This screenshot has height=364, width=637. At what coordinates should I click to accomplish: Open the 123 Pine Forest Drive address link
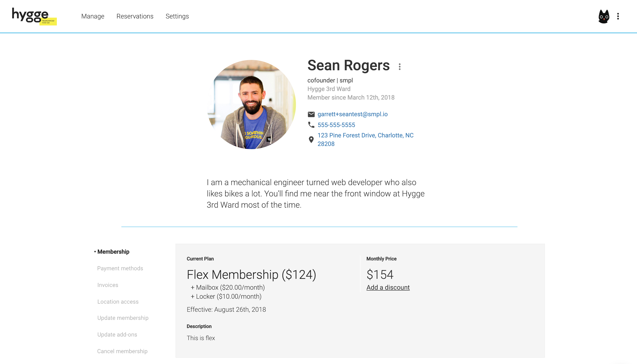(365, 136)
